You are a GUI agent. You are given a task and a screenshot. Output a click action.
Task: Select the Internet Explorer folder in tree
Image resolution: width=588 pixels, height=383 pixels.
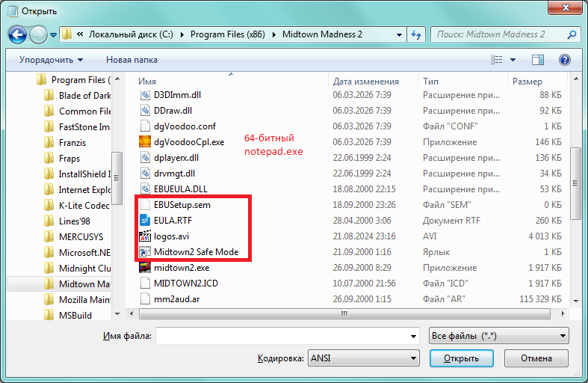point(77,190)
